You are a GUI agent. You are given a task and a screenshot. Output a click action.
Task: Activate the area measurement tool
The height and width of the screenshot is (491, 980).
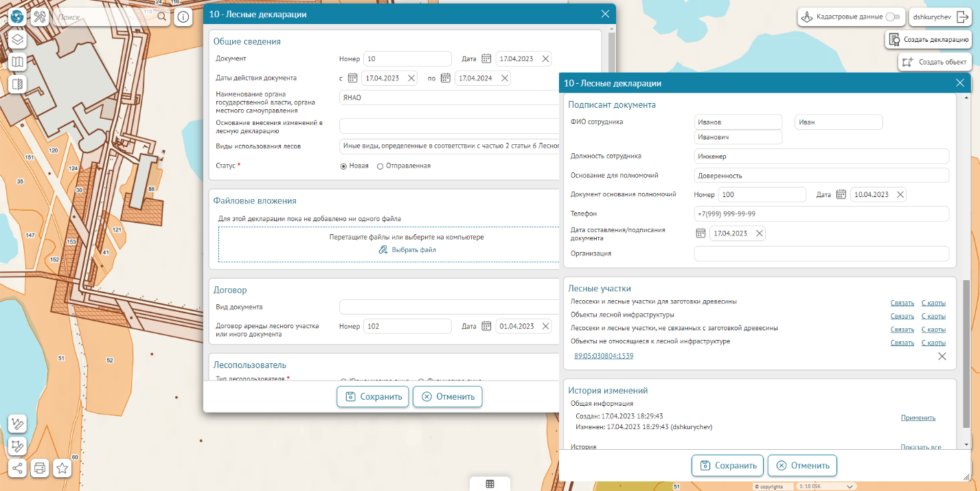tap(17, 446)
